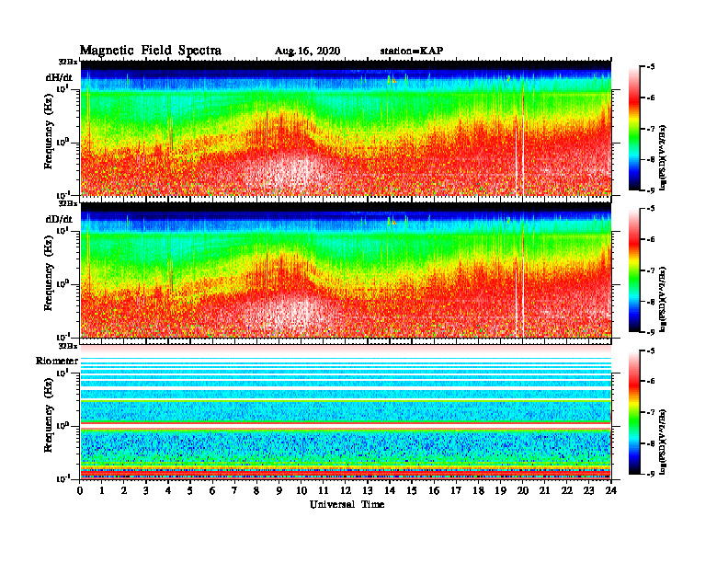Image resolution: width=728 pixels, height=563 pixels.
Task: Click the "-7" tick on the dD/dt colorbar
Action: click(x=651, y=270)
